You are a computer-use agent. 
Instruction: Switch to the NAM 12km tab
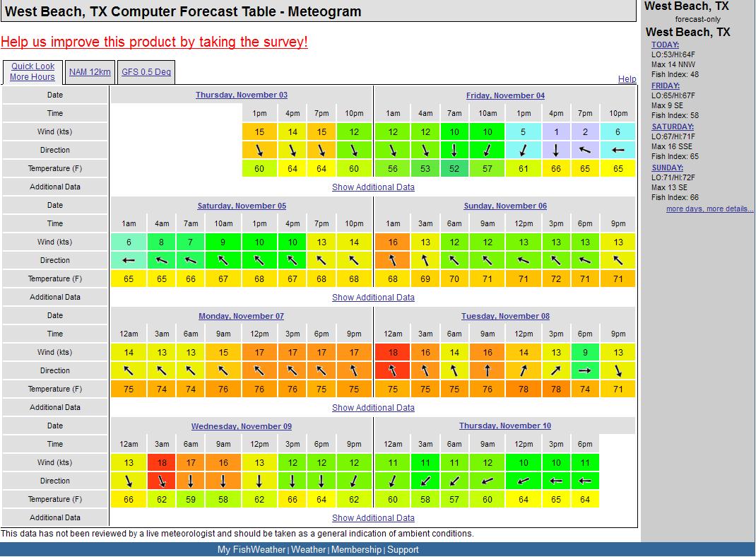pyautogui.click(x=90, y=71)
